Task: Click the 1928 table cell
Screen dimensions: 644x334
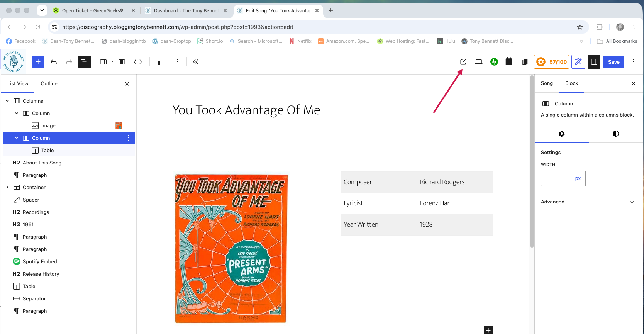Action: 426,224
